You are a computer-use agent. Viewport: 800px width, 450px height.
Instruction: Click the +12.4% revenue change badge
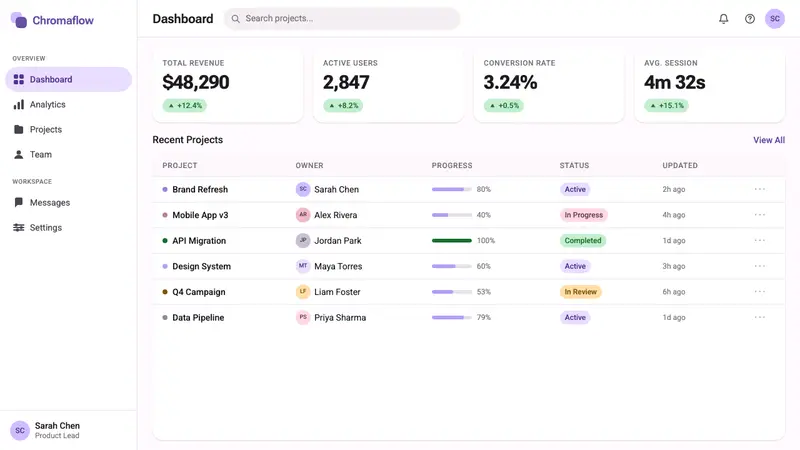click(185, 106)
